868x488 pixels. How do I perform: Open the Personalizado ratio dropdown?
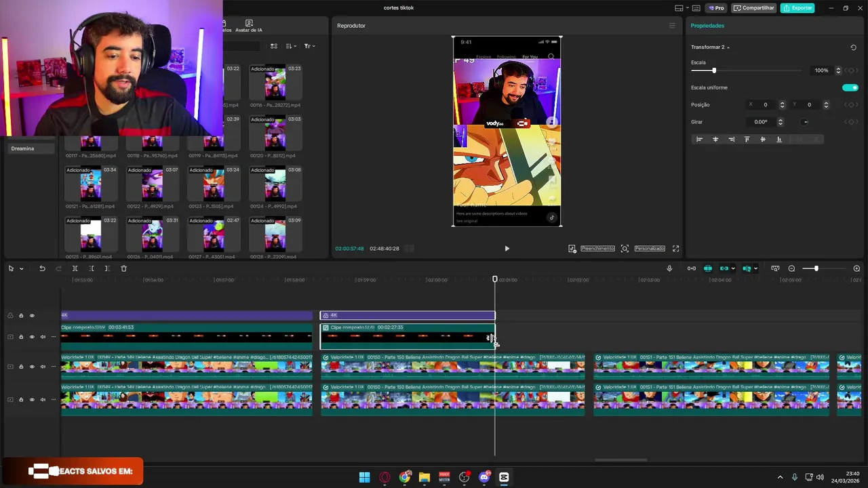[x=650, y=249]
